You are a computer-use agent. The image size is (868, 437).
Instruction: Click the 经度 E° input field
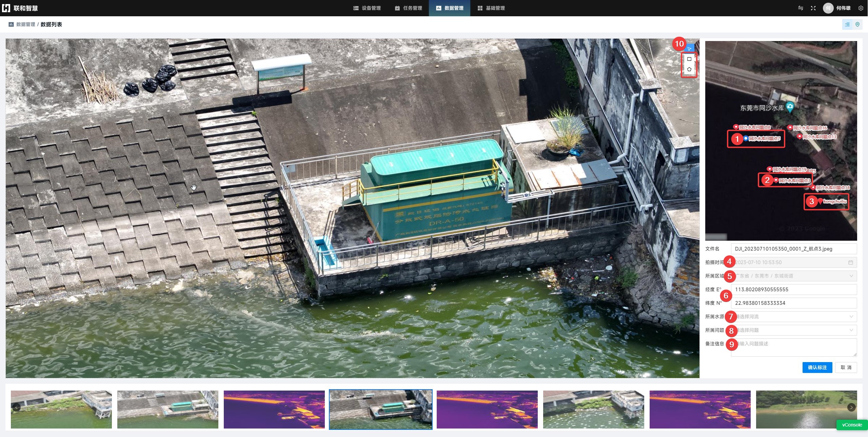tap(794, 290)
